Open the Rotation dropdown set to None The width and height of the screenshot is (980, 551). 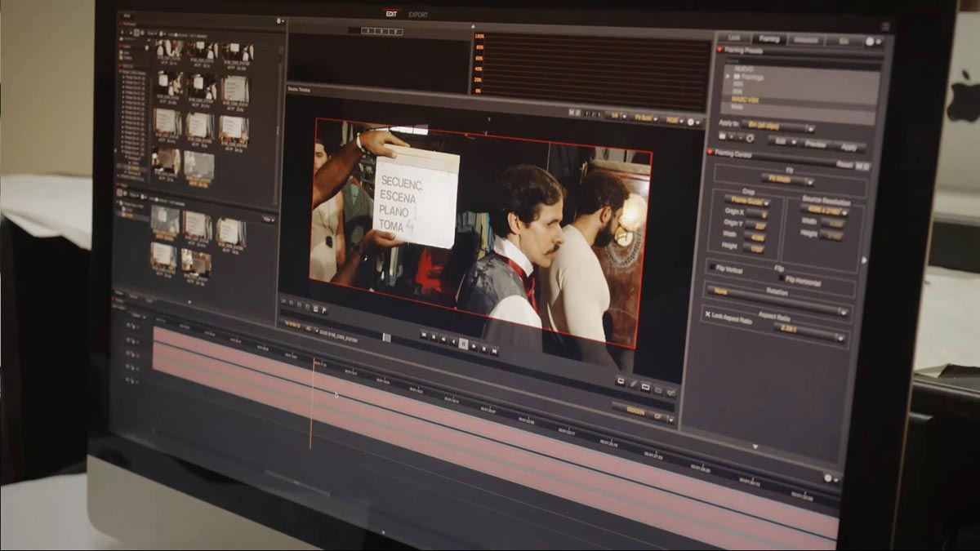(x=777, y=300)
